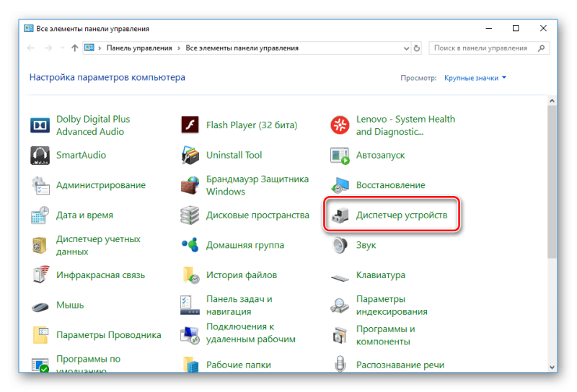Image resolution: width=577 pixels, height=392 pixels.
Task: Click the magnifier search icon
Action: click(x=542, y=48)
